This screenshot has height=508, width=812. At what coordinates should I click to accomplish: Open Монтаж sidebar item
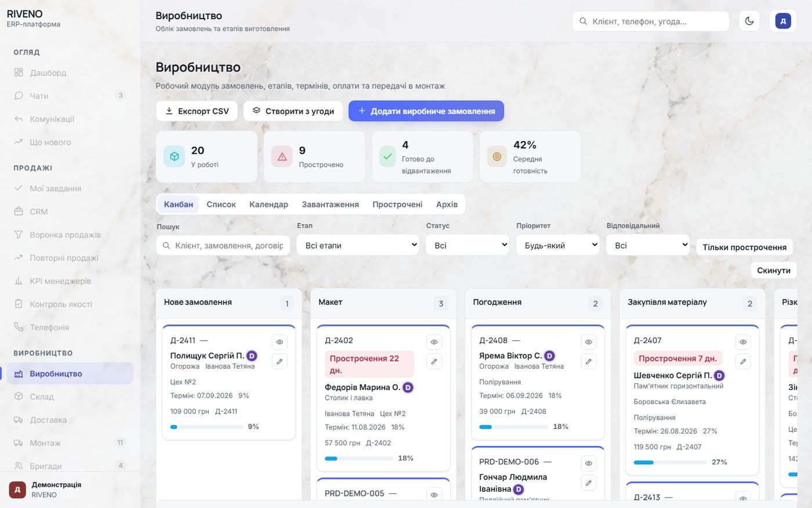[x=70, y=444]
